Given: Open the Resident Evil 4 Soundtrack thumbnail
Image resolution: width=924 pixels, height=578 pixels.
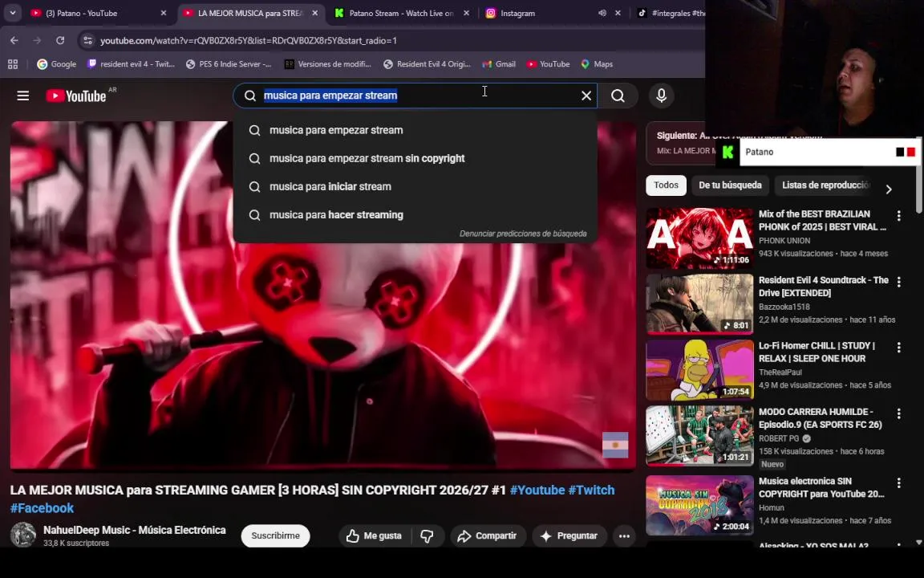Looking at the screenshot, I should [x=699, y=304].
